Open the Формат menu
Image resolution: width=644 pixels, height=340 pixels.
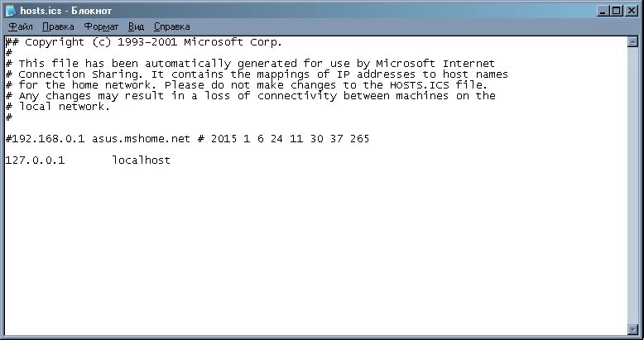tap(101, 26)
